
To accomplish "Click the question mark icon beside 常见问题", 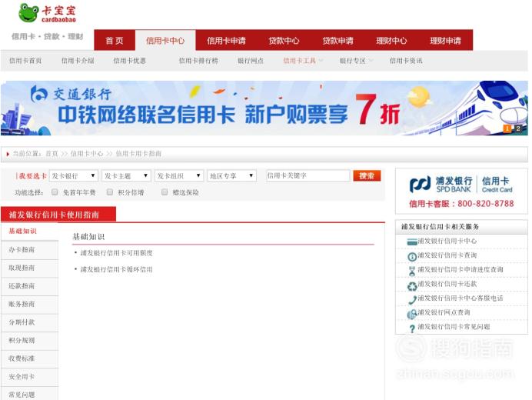I will coord(412,328).
